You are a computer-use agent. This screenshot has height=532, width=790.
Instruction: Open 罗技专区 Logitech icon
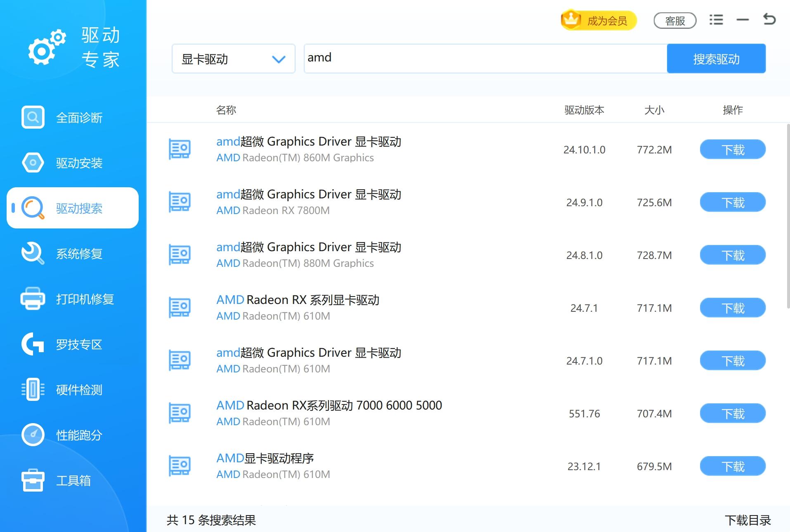[33, 344]
